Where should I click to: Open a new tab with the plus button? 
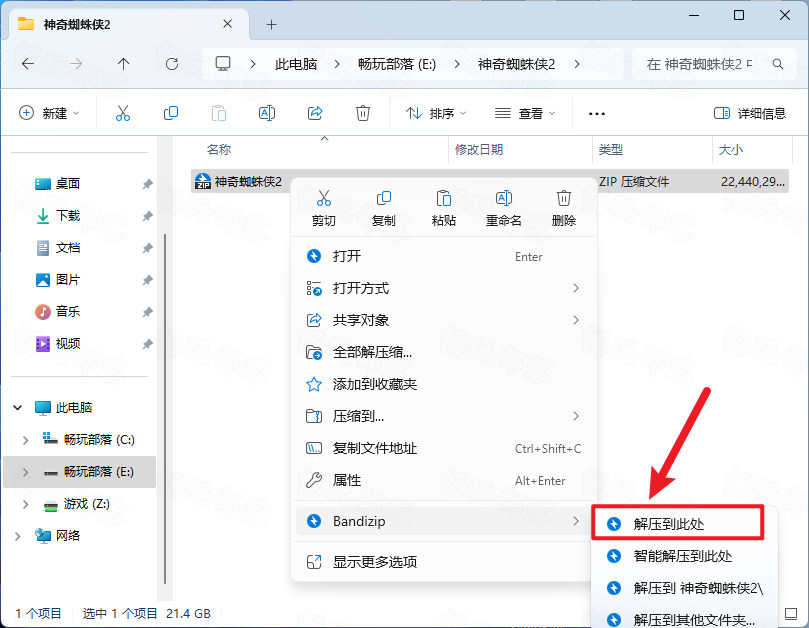(271, 24)
